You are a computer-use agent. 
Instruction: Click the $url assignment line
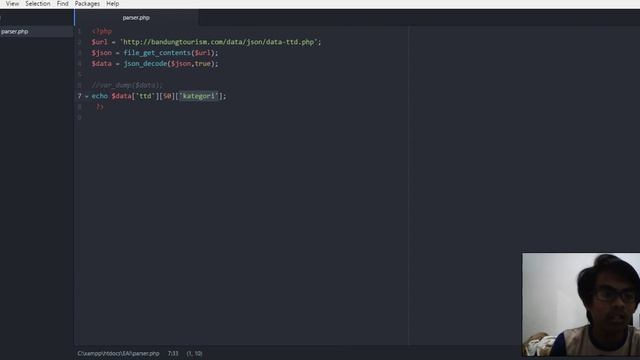click(206, 42)
